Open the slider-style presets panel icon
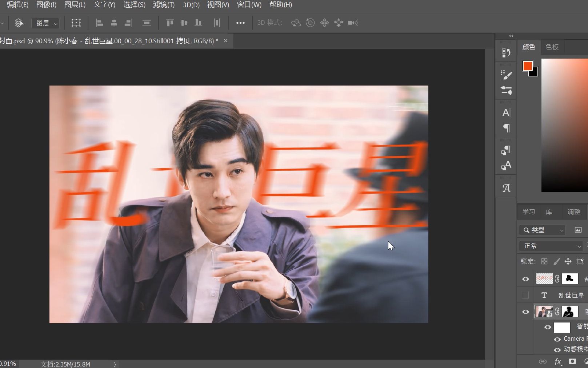 click(x=506, y=90)
